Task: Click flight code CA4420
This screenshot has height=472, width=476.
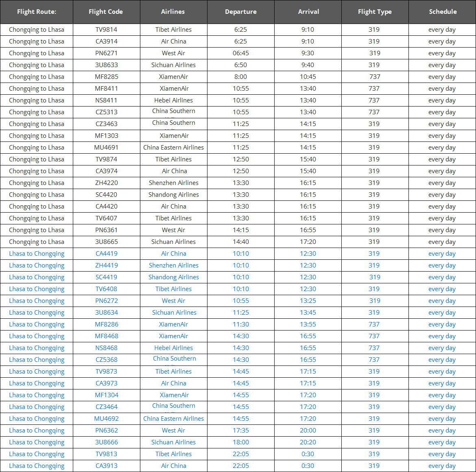Action: coord(107,207)
